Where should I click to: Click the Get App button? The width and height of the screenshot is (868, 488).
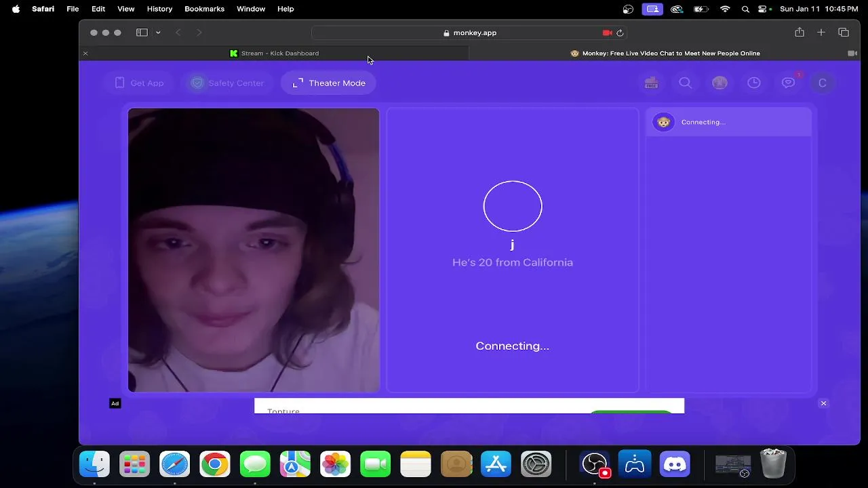tap(139, 83)
